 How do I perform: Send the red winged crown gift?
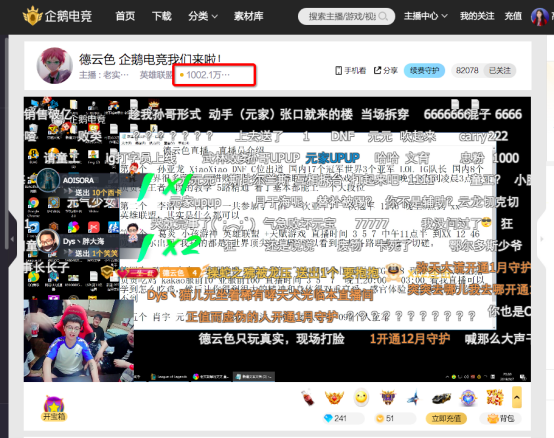pyautogui.click(x=334, y=398)
